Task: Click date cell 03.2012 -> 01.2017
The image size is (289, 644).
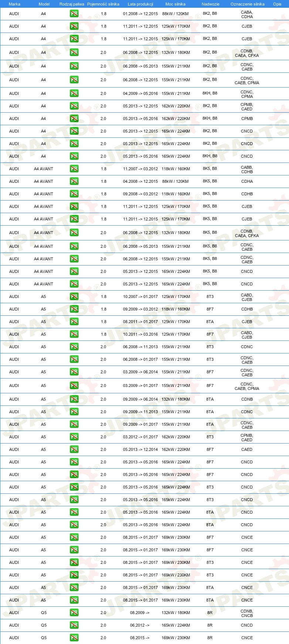Action: point(140,437)
